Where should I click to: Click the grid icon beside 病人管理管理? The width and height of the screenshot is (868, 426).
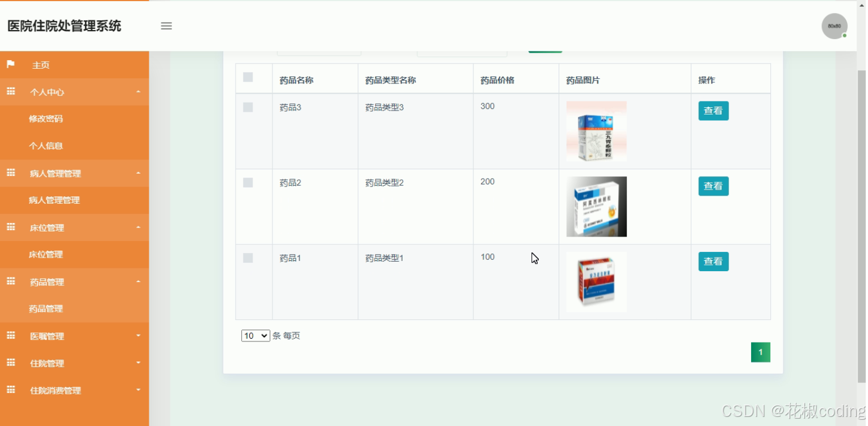tap(10, 173)
